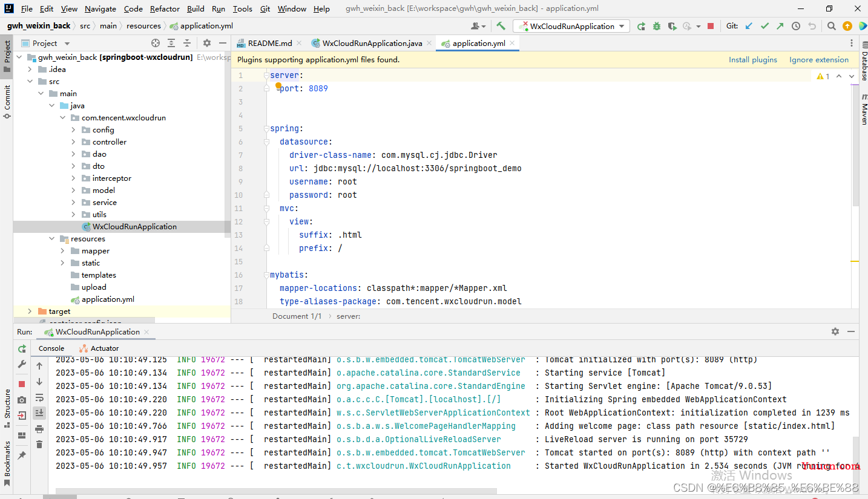
Task: Expand the config package
Action: tap(73, 130)
